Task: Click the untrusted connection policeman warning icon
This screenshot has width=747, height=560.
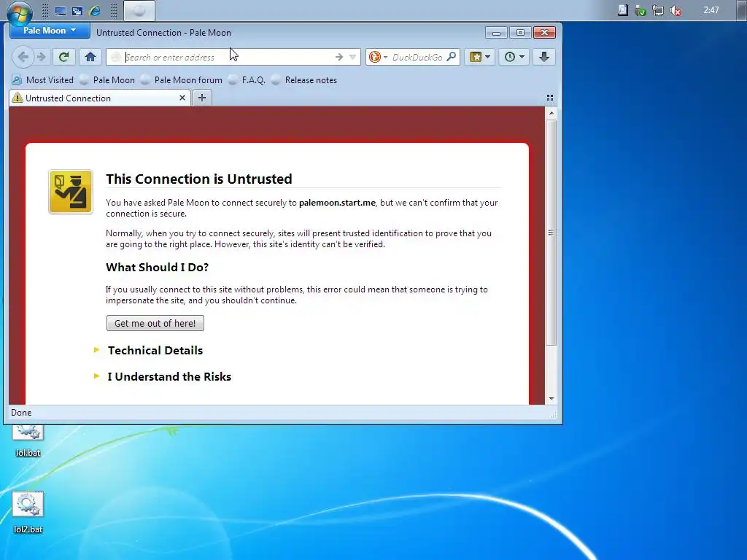Action: point(71,192)
